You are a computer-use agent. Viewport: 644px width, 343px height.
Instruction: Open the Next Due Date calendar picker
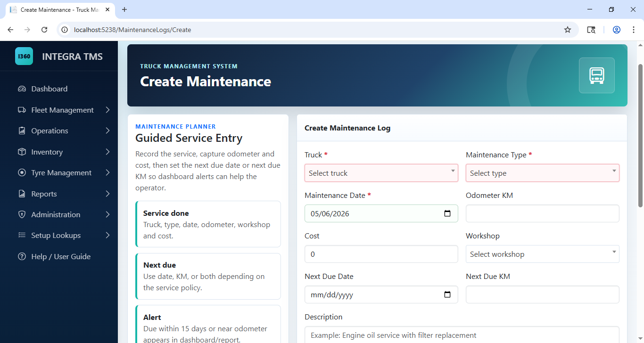[447, 294]
